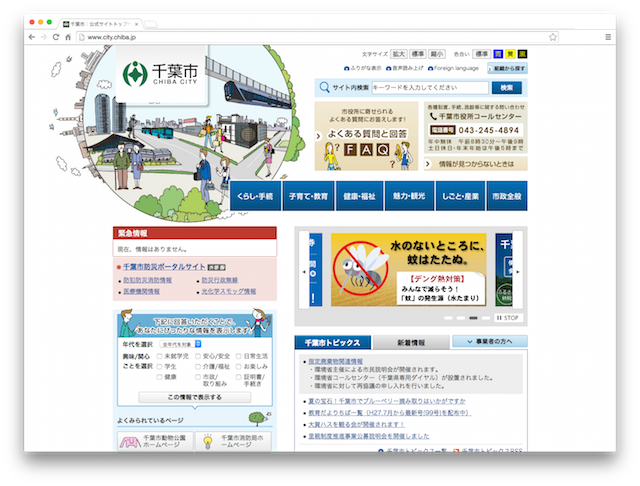Open the 組織から探す link button
The width and height of the screenshot is (640, 486).
pos(507,69)
